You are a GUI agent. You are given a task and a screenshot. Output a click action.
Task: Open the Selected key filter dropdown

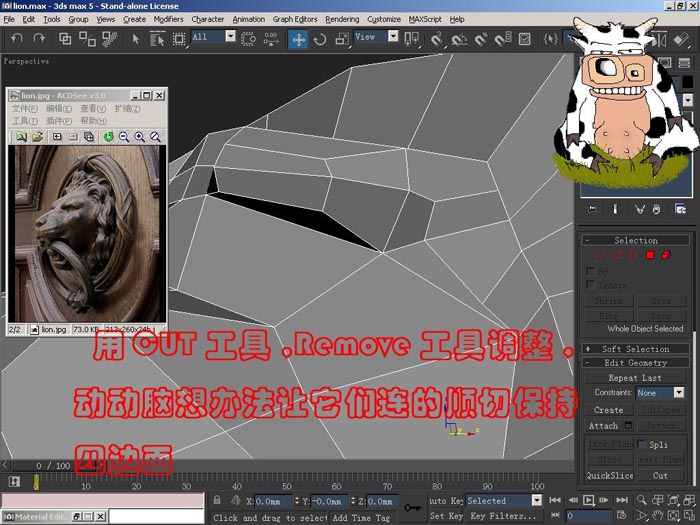(537, 500)
